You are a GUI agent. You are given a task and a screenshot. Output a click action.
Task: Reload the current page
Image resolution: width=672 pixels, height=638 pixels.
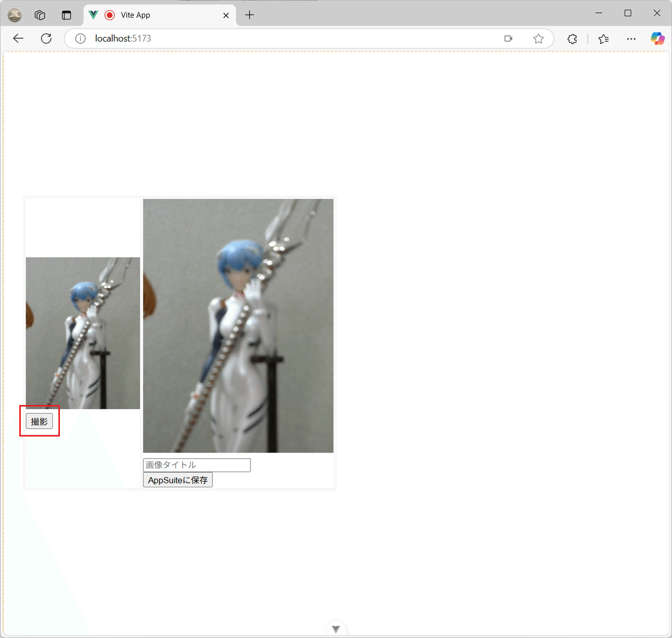point(46,39)
